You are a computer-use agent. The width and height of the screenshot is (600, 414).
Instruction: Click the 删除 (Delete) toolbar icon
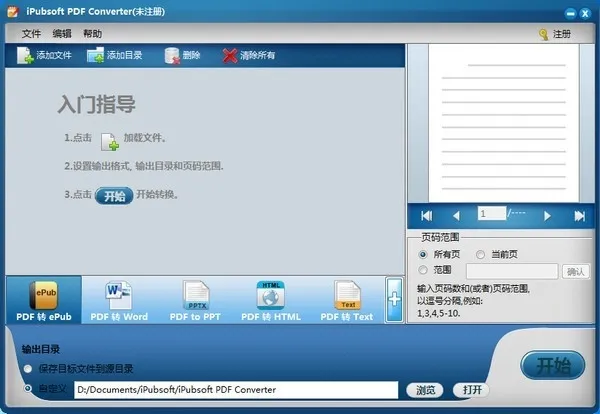[x=172, y=56]
